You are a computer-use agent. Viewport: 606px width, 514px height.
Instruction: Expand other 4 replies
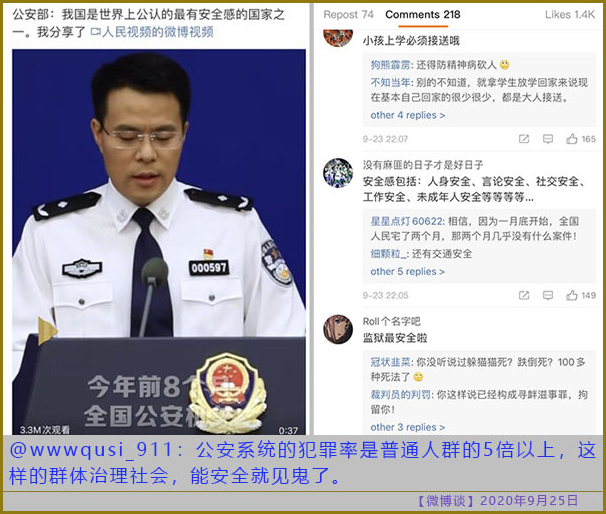pos(408,115)
